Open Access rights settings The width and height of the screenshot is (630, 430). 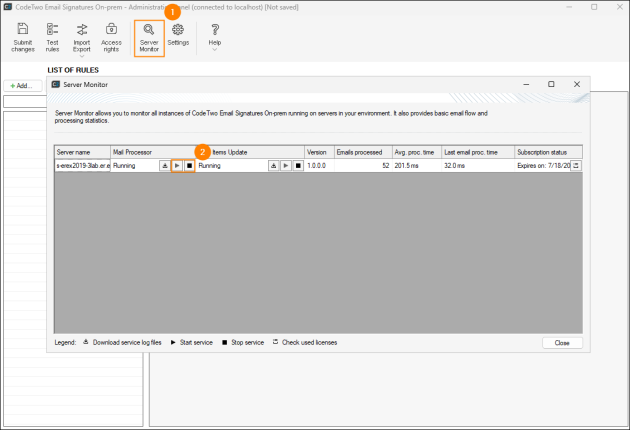[111, 37]
